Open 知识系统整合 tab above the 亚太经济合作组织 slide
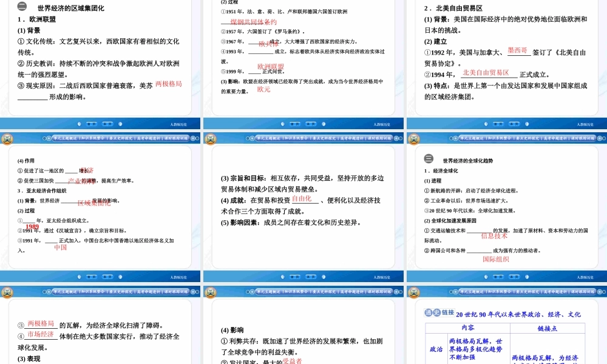Image resolution: width=607 pixels, height=364 pixels. coord(92,138)
